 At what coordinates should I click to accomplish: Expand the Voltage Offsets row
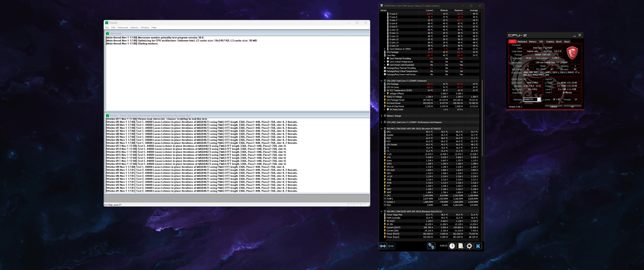(x=385, y=93)
